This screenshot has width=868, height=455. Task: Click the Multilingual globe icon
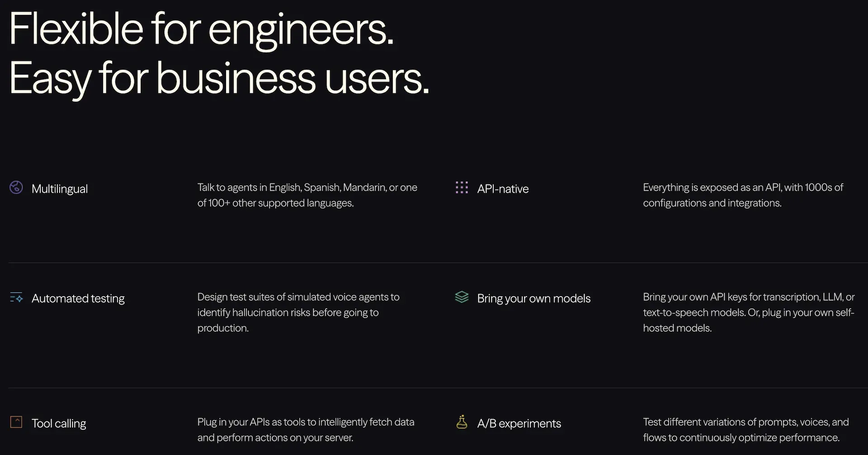[x=16, y=187]
